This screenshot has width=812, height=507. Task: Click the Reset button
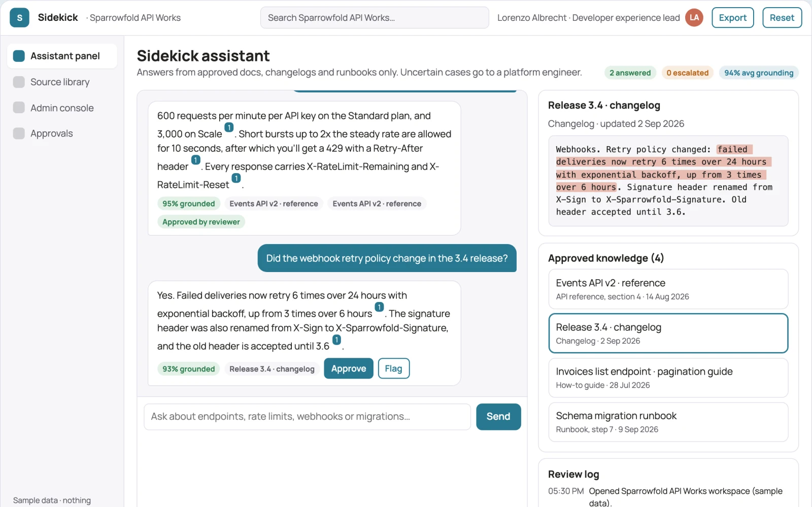(x=782, y=18)
